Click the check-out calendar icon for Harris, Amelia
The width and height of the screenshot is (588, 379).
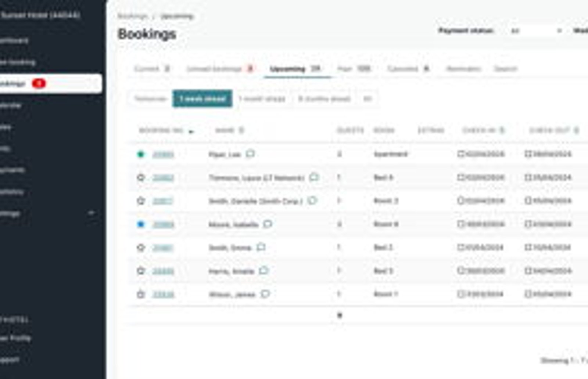(x=528, y=271)
